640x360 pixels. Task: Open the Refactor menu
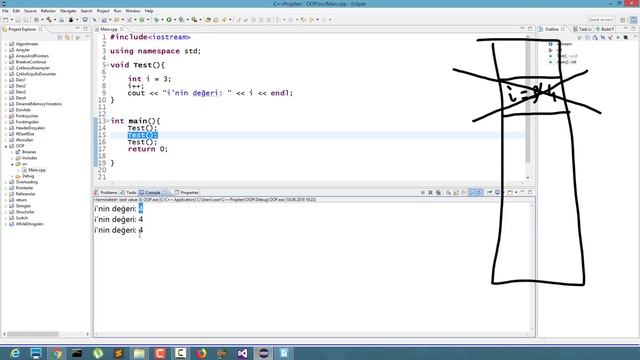click(x=48, y=11)
